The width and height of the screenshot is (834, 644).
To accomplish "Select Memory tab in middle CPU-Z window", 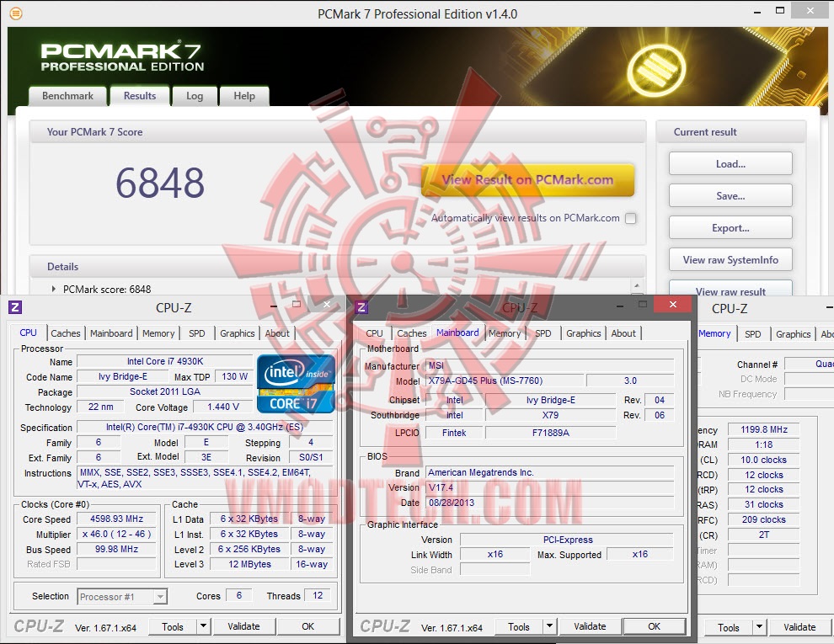I will (x=505, y=333).
